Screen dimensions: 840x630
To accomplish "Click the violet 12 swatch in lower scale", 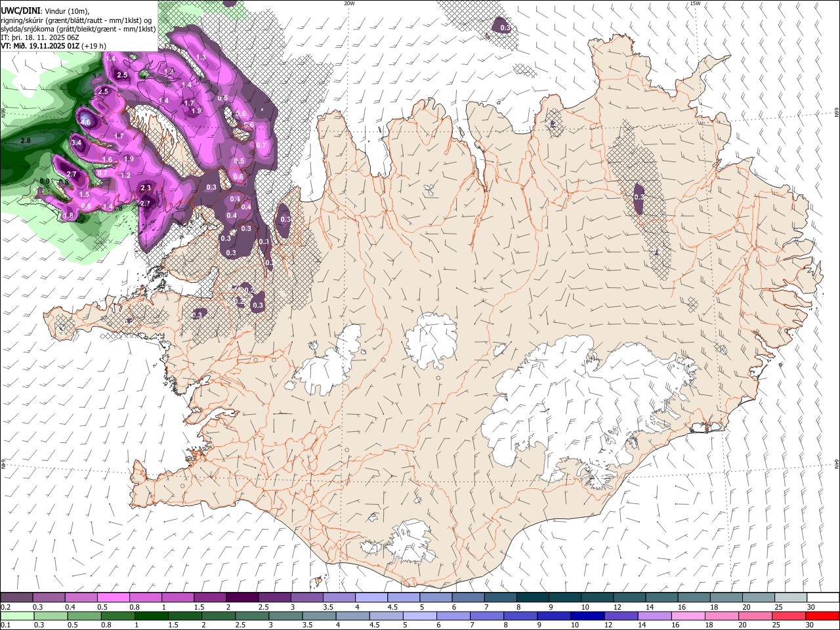I will pos(621,616).
